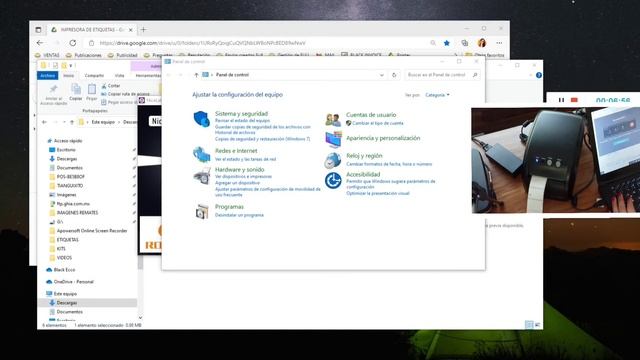Expand the Panel de control address dropdown
640x360 pixels.
tap(382, 75)
